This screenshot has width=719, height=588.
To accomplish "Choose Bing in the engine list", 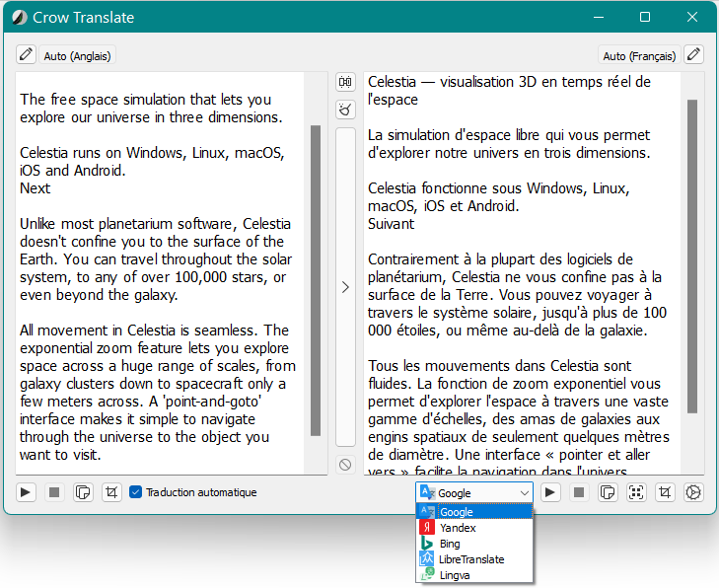I will point(474,544).
